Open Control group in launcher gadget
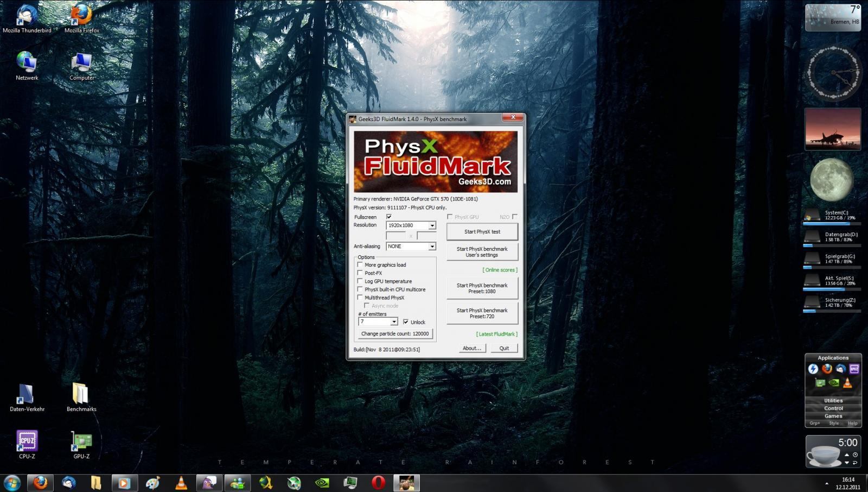Screen dimensions: 868x492 click(x=833, y=408)
